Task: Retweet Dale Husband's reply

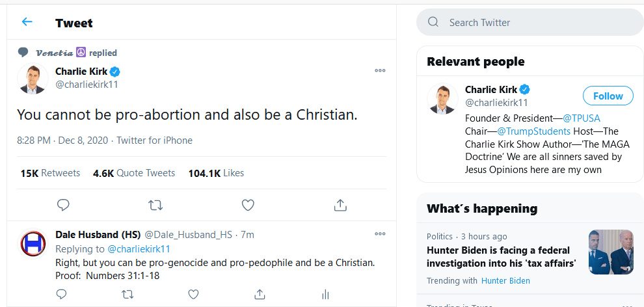Action: 127,294
